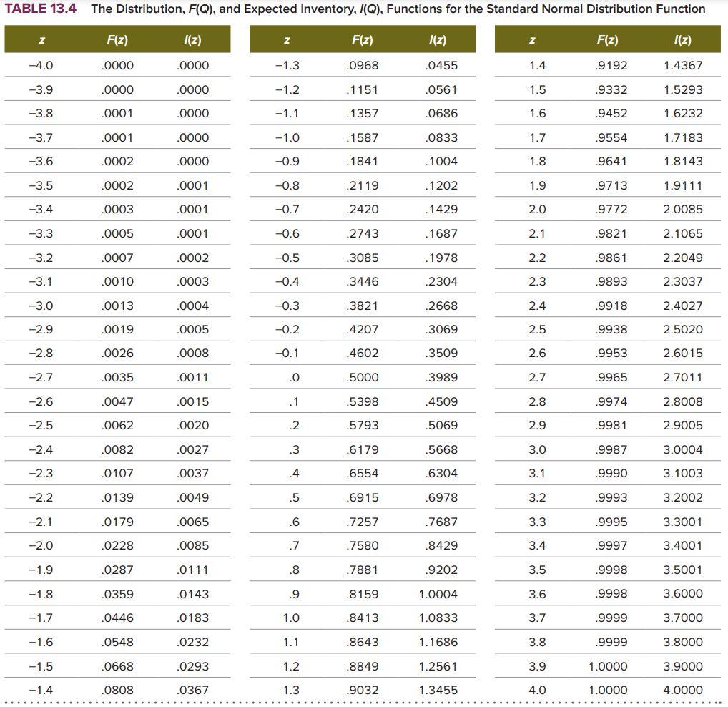Select the first z column header

coord(41,40)
